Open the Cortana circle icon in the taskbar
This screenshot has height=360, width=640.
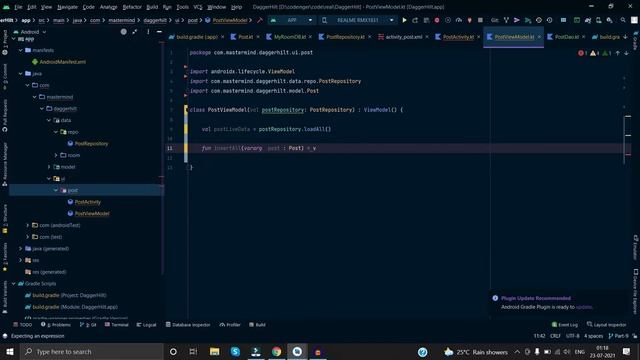click(x=173, y=351)
